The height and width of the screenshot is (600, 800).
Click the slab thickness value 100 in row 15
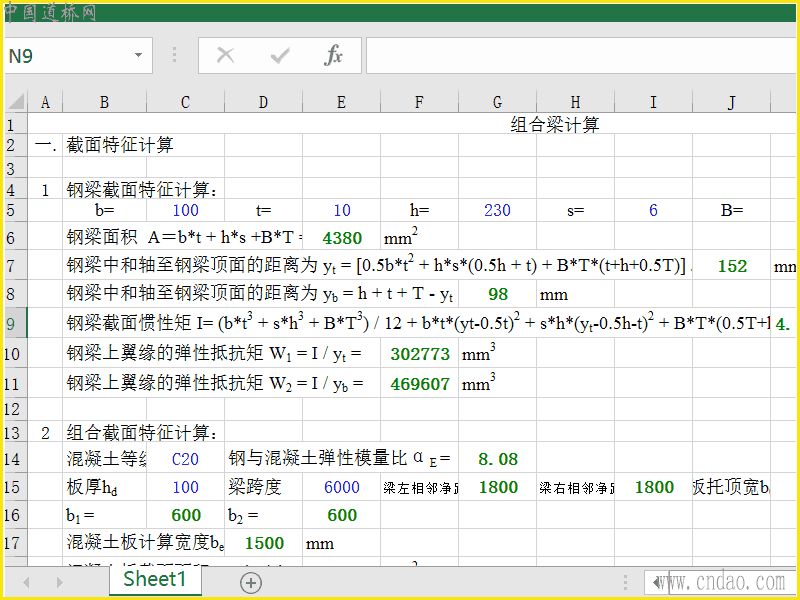click(x=185, y=487)
